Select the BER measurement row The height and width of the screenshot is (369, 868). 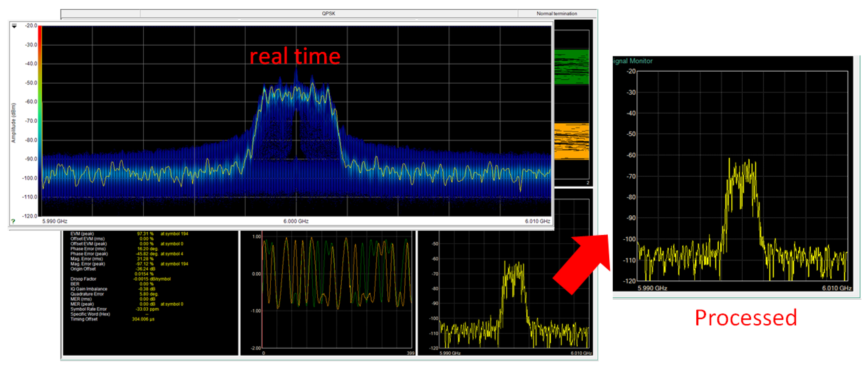coord(75,284)
